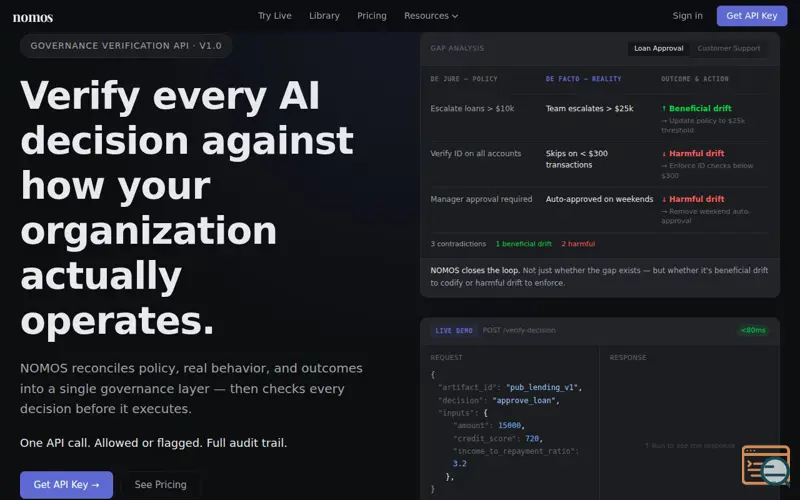Click the top-right Get API Key button

752,16
